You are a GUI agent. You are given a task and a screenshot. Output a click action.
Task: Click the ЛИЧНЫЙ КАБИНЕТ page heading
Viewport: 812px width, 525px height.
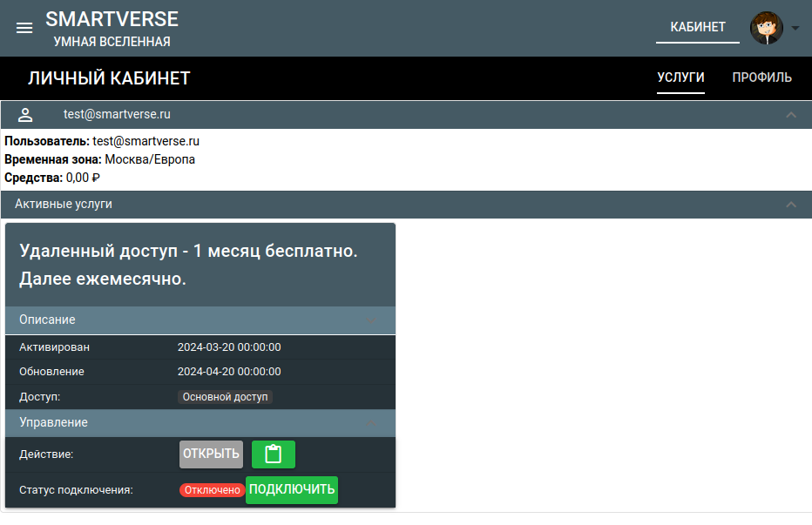(109, 78)
